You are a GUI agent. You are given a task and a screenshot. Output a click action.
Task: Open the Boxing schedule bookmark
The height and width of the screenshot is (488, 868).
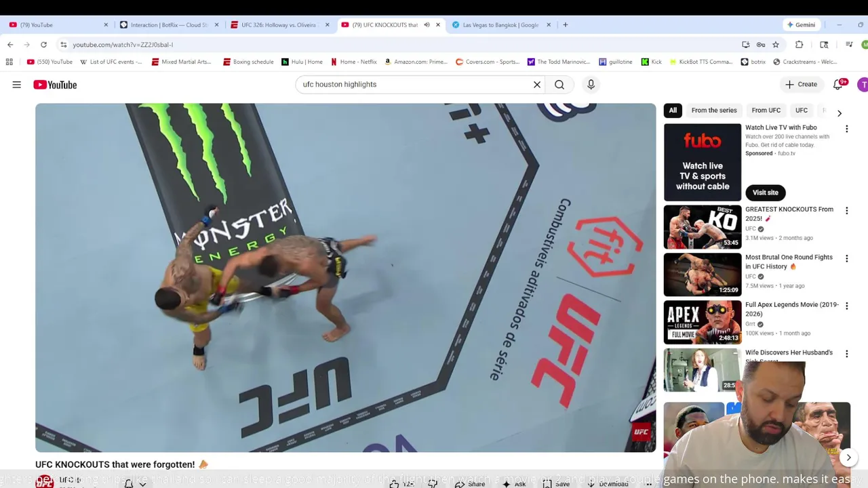[x=248, y=62]
